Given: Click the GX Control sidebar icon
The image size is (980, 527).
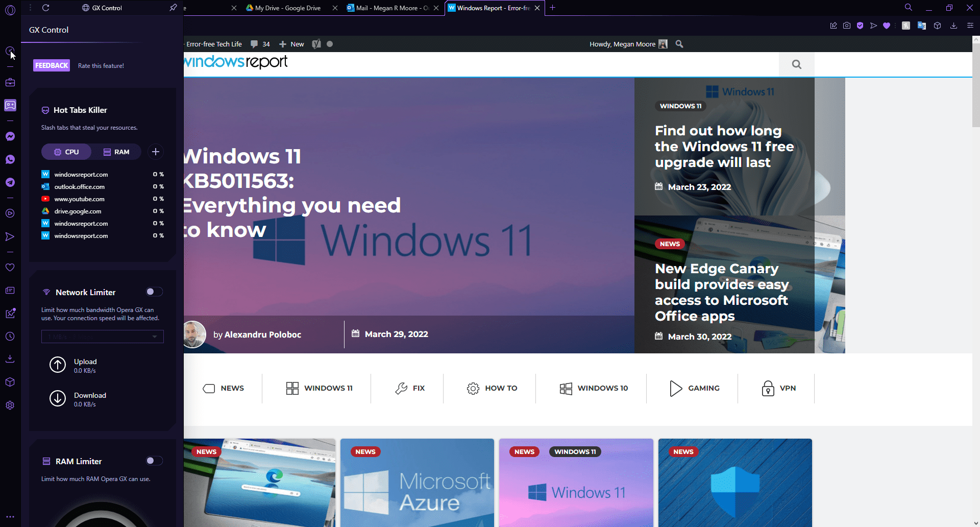Looking at the screenshot, I should (10, 51).
